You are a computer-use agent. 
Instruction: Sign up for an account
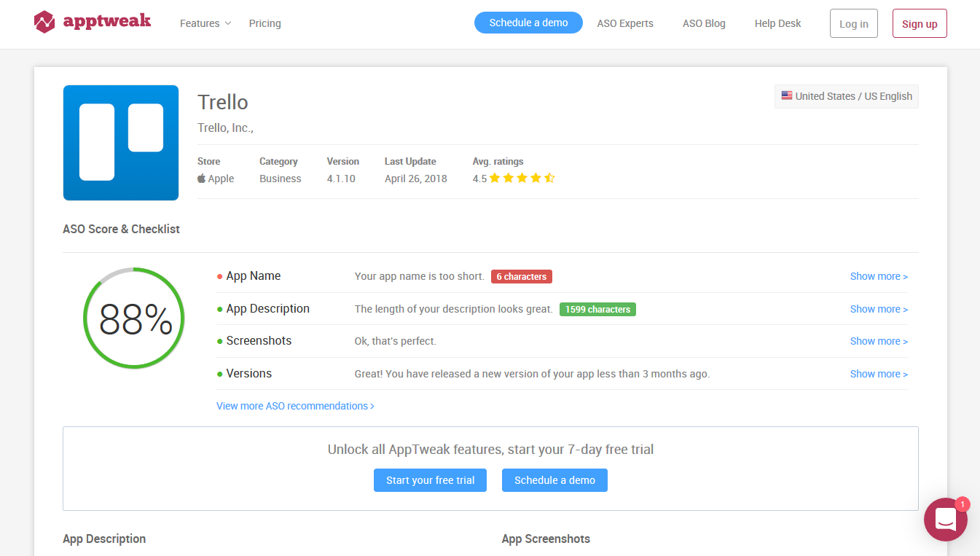pos(919,23)
